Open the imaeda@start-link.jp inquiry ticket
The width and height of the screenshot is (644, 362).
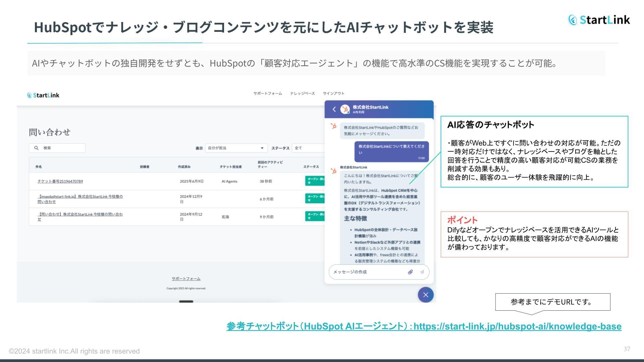(x=80, y=199)
